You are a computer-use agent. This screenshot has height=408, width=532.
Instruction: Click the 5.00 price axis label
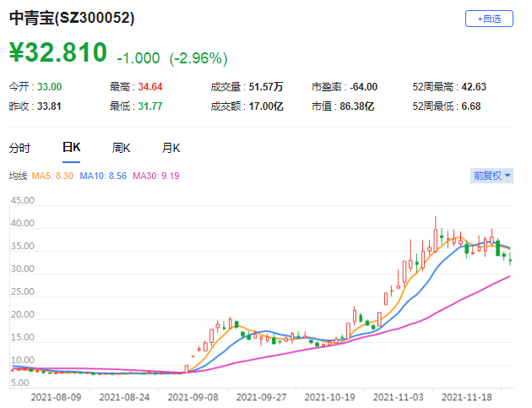coord(20,383)
